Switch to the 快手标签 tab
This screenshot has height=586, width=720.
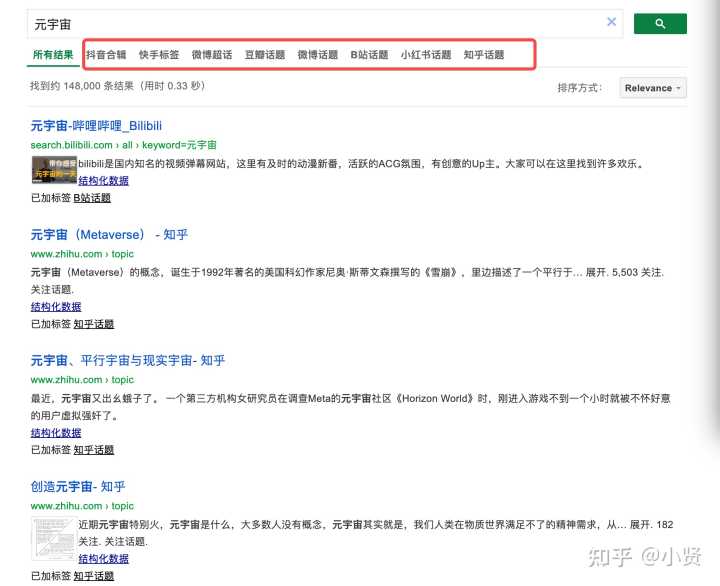coord(159,55)
